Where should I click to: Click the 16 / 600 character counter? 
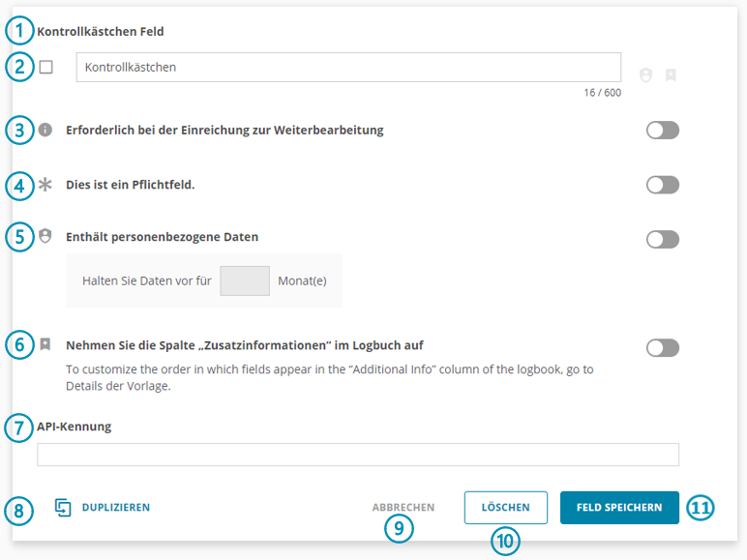(603, 93)
